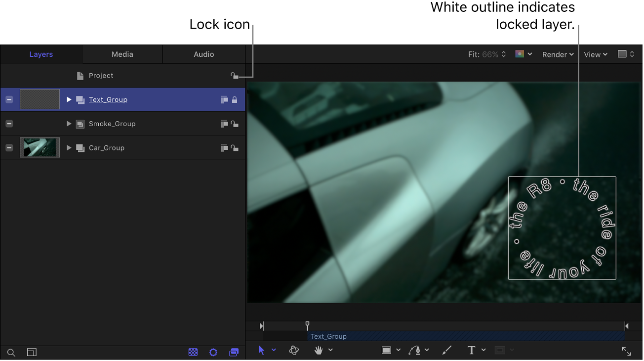Viewport: 644px width, 361px height.
Task: Expand the Text_Group disclosure triangle
Action: coord(69,100)
